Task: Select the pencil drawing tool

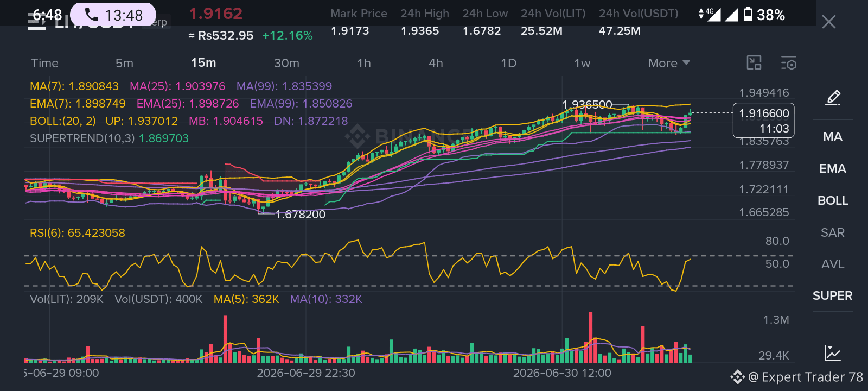Action: click(x=833, y=98)
